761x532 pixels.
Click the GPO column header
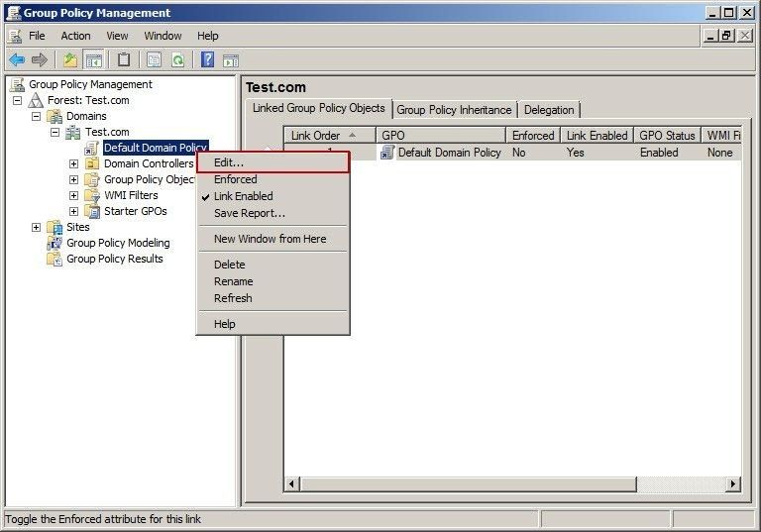[441, 136]
